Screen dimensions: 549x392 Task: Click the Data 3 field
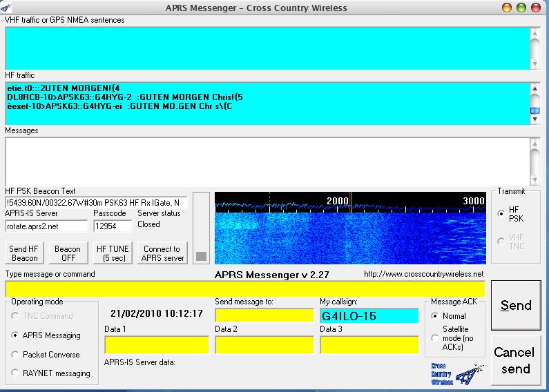[369, 345]
